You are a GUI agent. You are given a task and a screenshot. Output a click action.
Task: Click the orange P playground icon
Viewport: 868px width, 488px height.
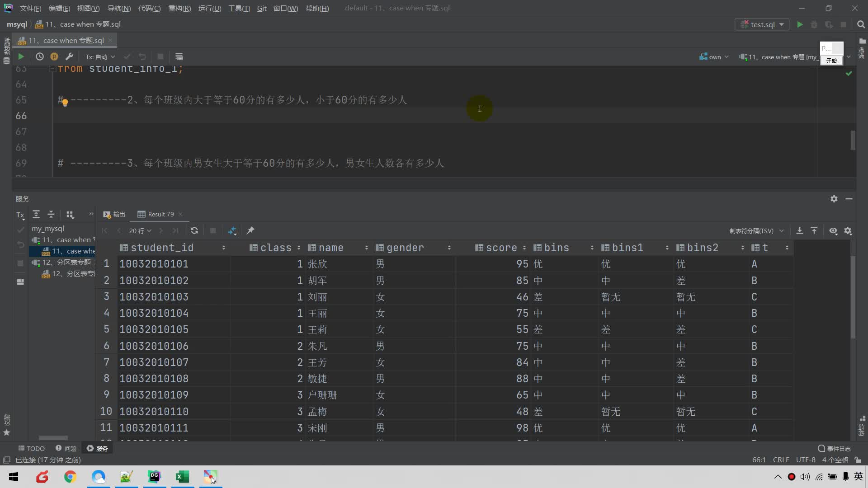(x=54, y=56)
